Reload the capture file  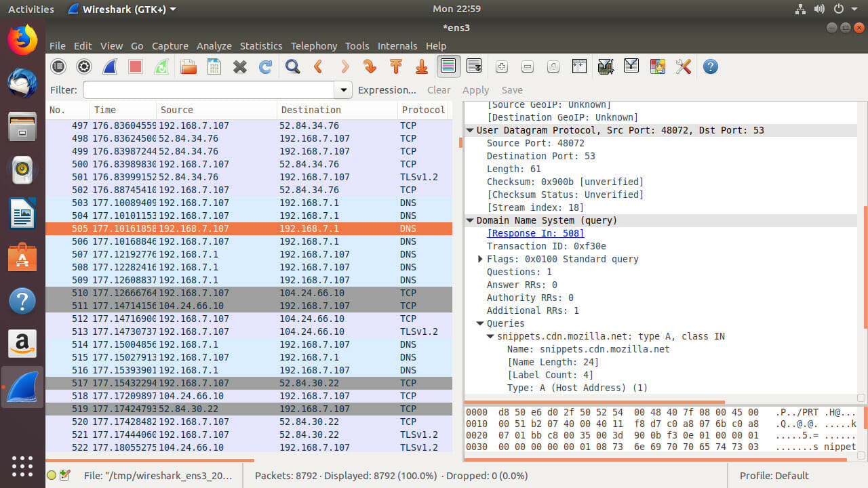pos(265,66)
